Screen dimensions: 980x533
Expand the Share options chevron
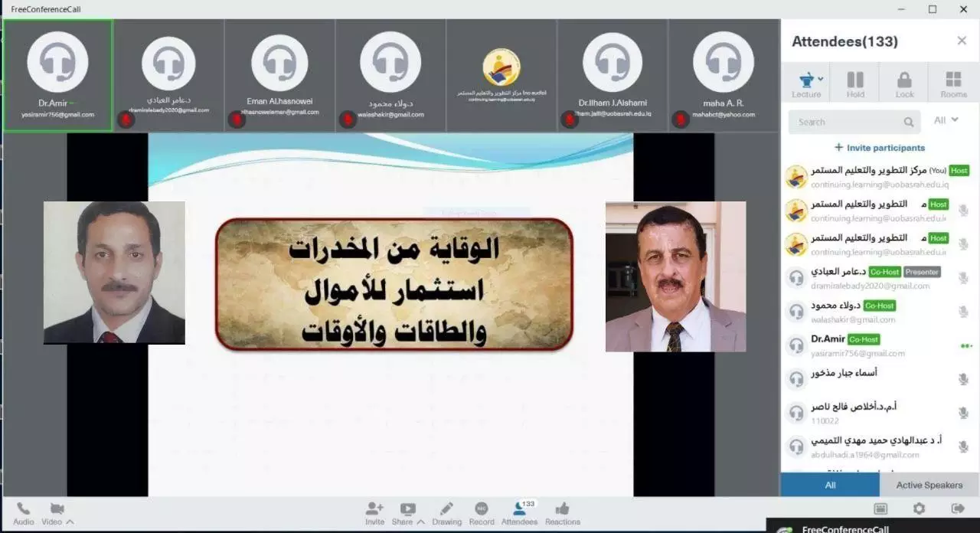(420, 522)
